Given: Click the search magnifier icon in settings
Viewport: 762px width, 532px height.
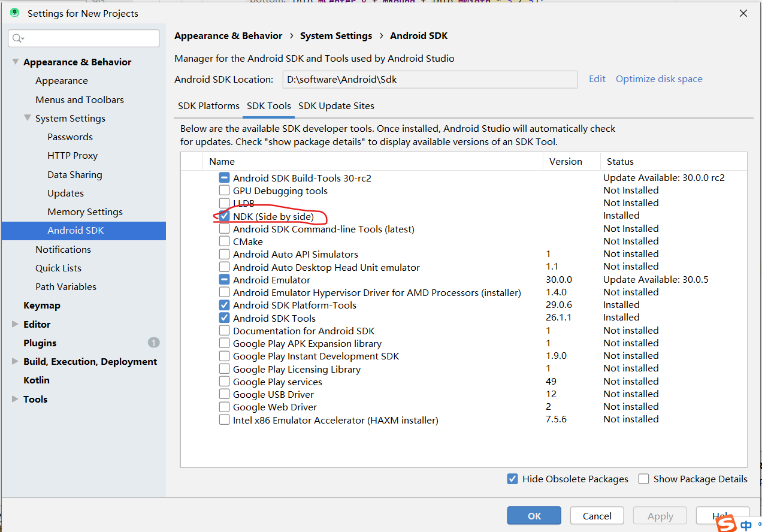Looking at the screenshot, I should [18, 38].
